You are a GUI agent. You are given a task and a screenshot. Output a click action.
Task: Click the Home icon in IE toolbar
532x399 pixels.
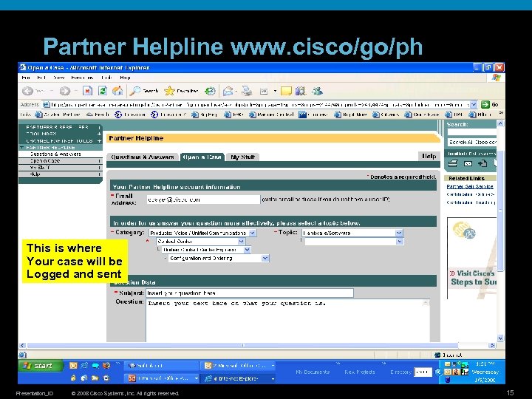pos(117,91)
